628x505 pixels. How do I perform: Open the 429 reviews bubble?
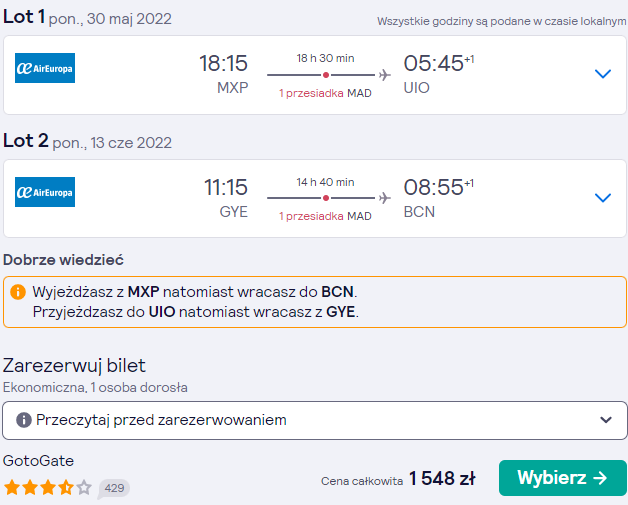pyautogui.click(x=114, y=488)
